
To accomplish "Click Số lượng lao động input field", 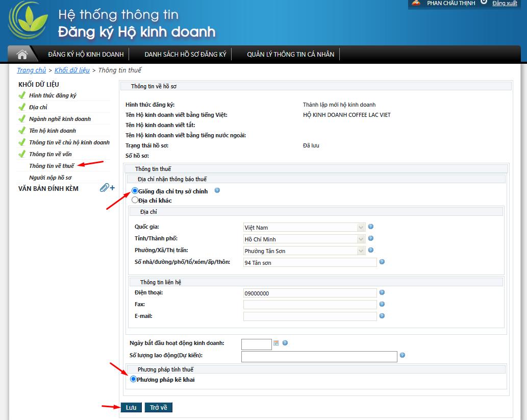I will [x=319, y=357].
